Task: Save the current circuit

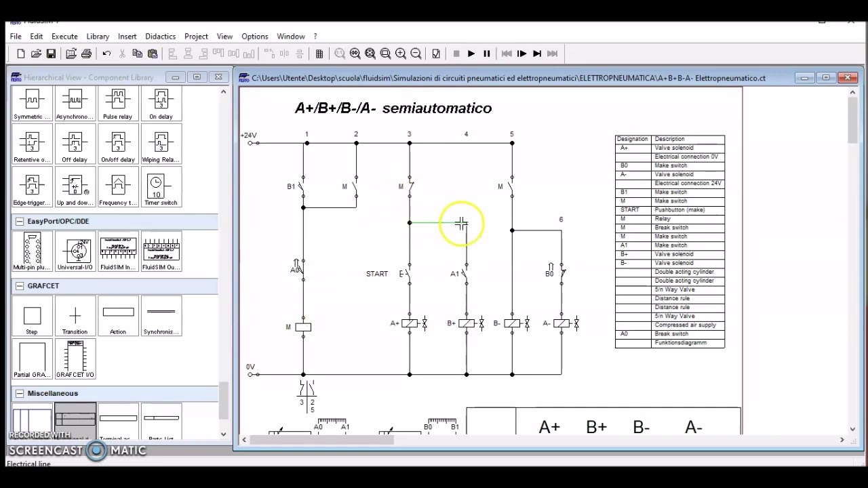Action: 51,54
